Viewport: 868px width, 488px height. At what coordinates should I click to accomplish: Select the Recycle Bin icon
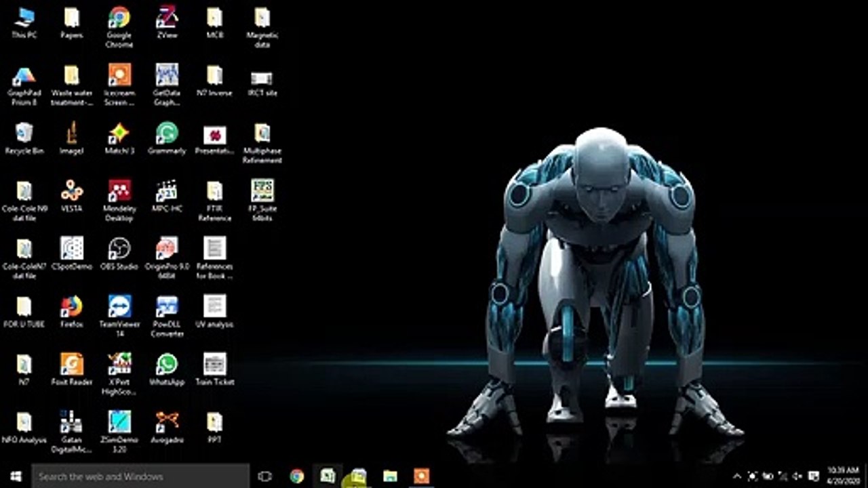pos(24,139)
